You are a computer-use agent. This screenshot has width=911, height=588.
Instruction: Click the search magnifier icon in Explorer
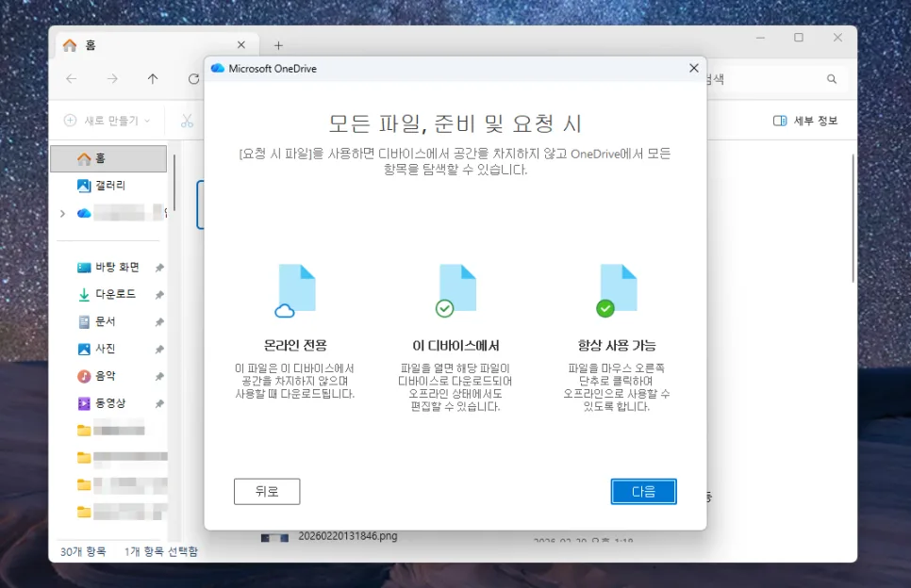(832, 79)
